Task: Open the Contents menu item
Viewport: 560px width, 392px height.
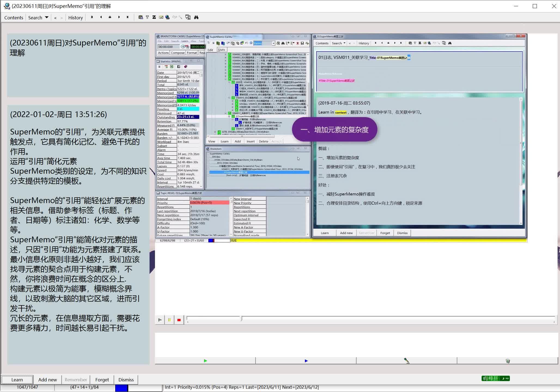Action: (x=14, y=17)
